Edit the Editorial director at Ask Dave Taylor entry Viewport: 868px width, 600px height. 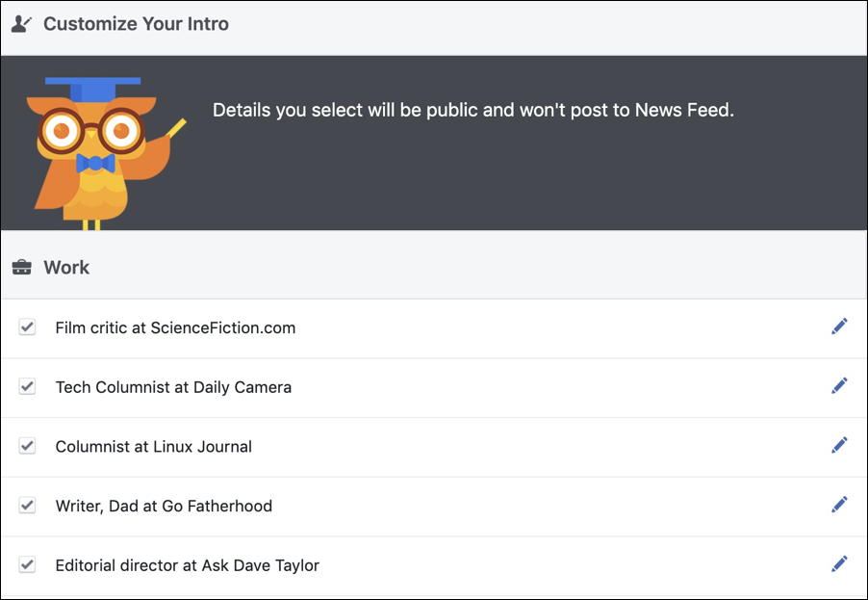(x=839, y=564)
